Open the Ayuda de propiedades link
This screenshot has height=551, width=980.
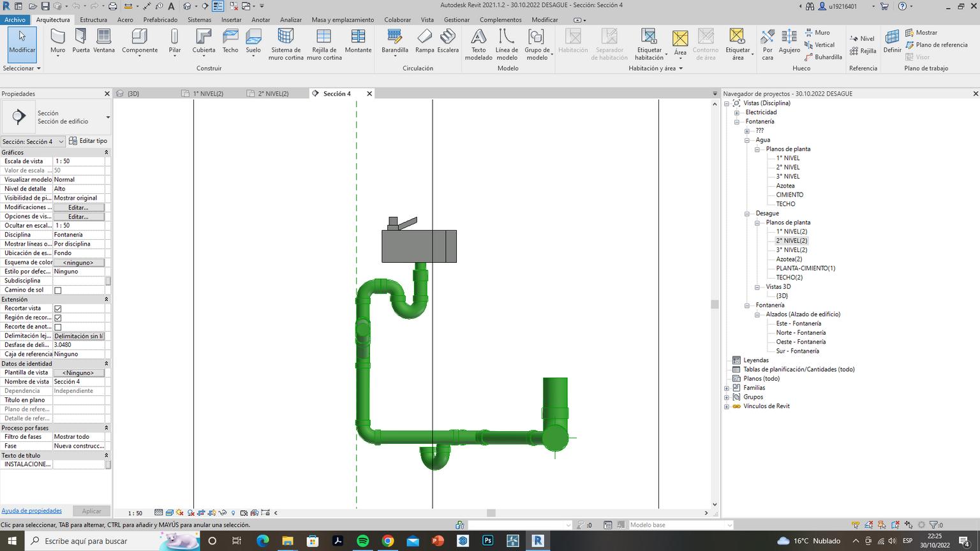click(x=32, y=511)
